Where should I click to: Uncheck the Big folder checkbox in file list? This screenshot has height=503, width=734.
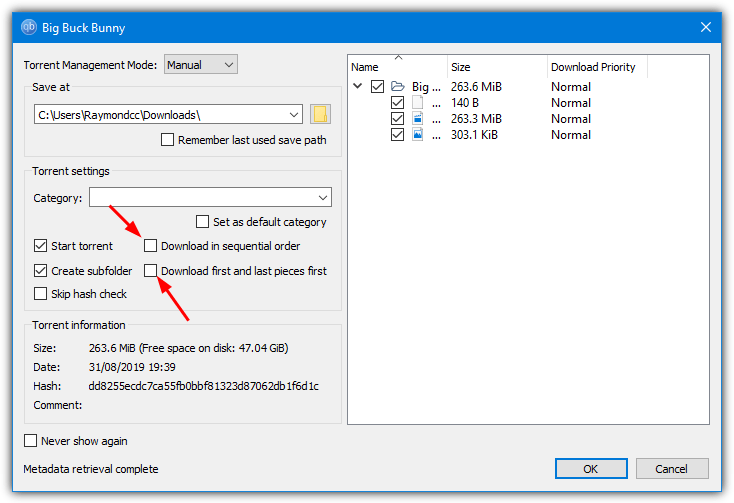click(377, 87)
